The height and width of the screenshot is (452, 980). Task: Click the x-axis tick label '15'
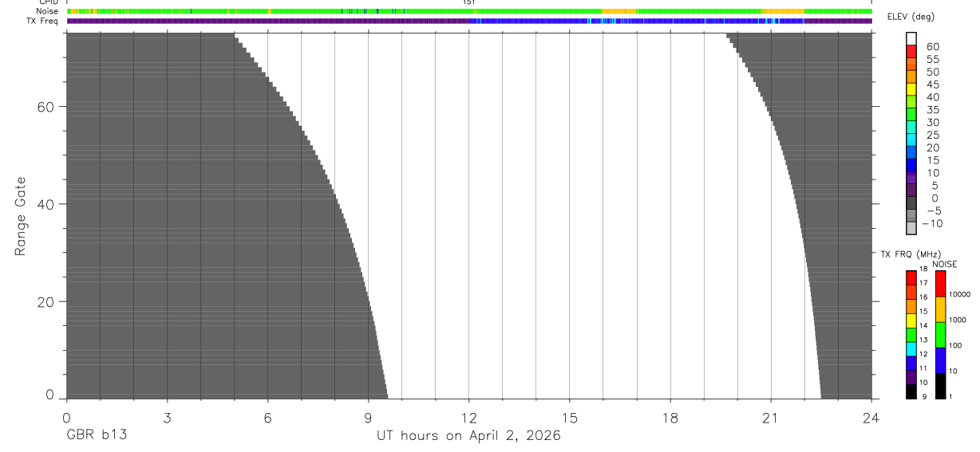569,418
